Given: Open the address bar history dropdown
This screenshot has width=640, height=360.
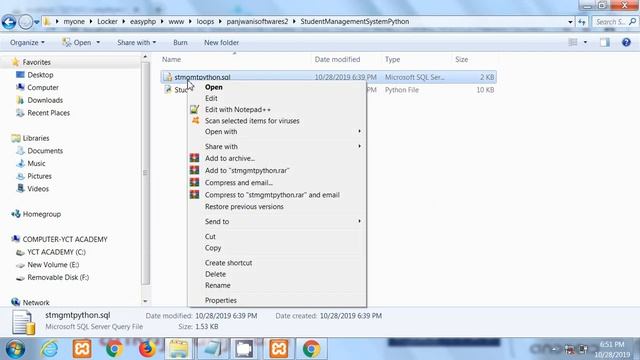Looking at the screenshot, I should click(x=570, y=22).
